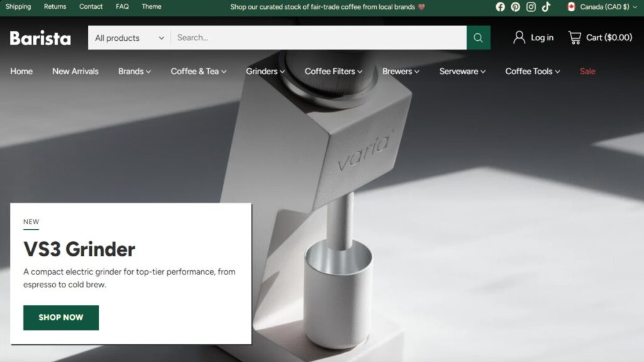
Task: Open the Canada (CAD $) currency selector
Action: click(x=602, y=7)
